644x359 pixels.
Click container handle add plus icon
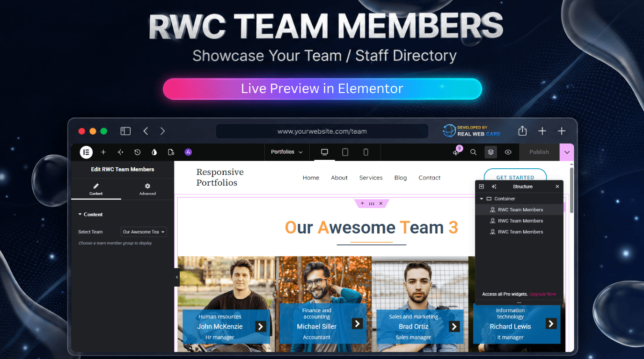pyautogui.click(x=362, y=203)
